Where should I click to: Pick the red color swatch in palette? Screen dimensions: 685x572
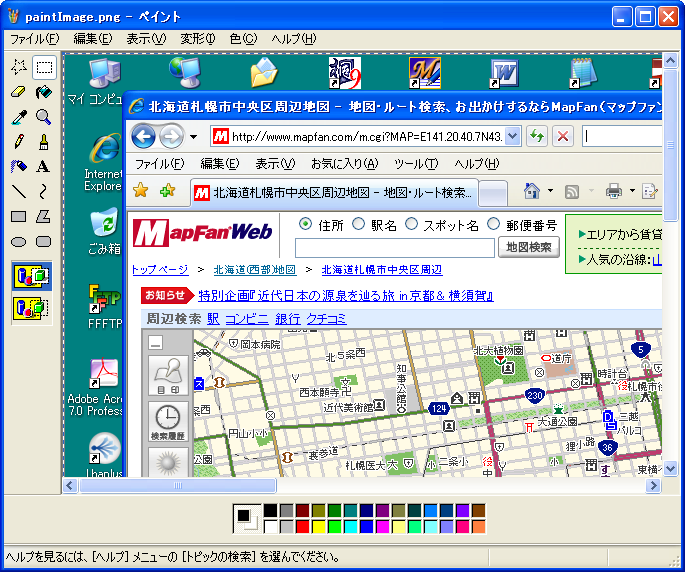coord(302,527)
